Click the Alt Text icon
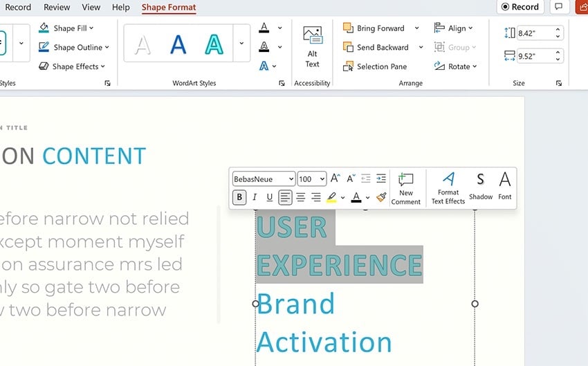This screenshot has width=588, height=366. [x=312, y=37]
